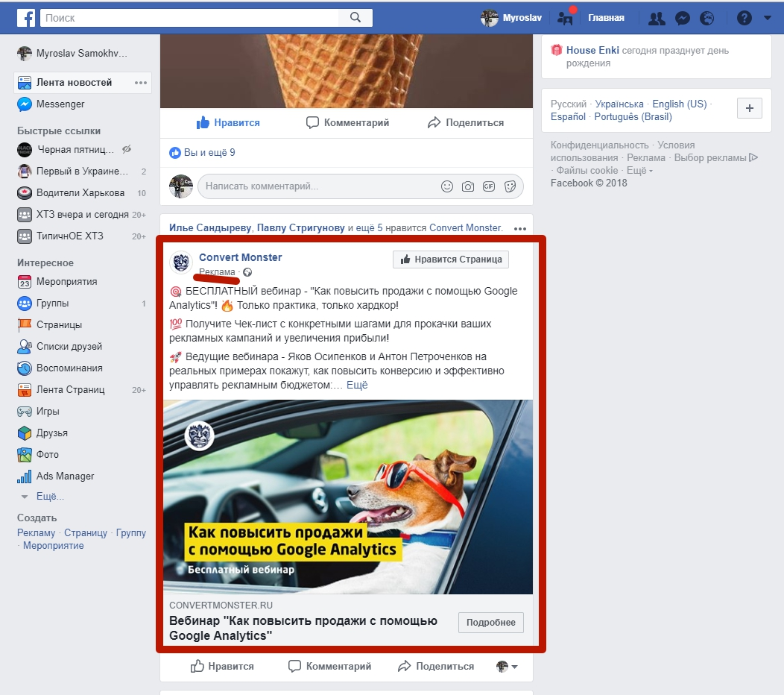The width and height of the screenshot is (784, 695).
Task: Expand Ещё in the footer links
Action: (639, 170)
